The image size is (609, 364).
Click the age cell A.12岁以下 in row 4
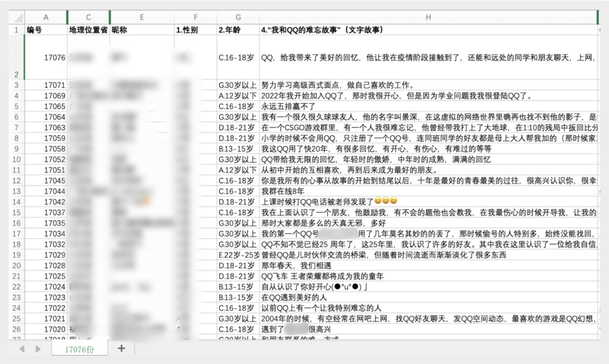(x=238, y=96)
